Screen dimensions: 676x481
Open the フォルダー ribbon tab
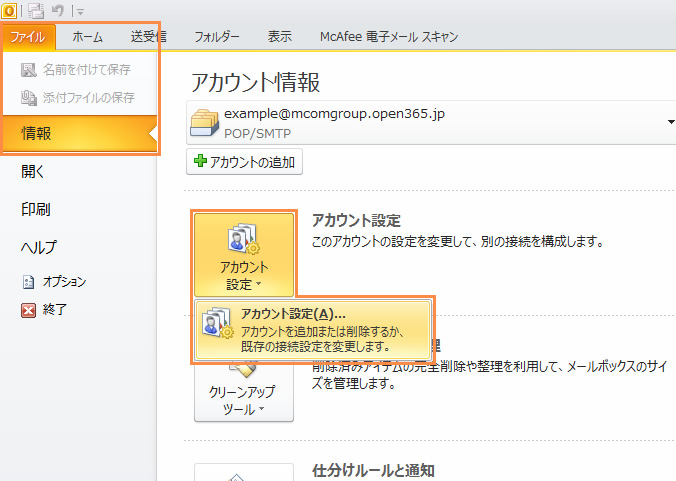click(216, 37)
